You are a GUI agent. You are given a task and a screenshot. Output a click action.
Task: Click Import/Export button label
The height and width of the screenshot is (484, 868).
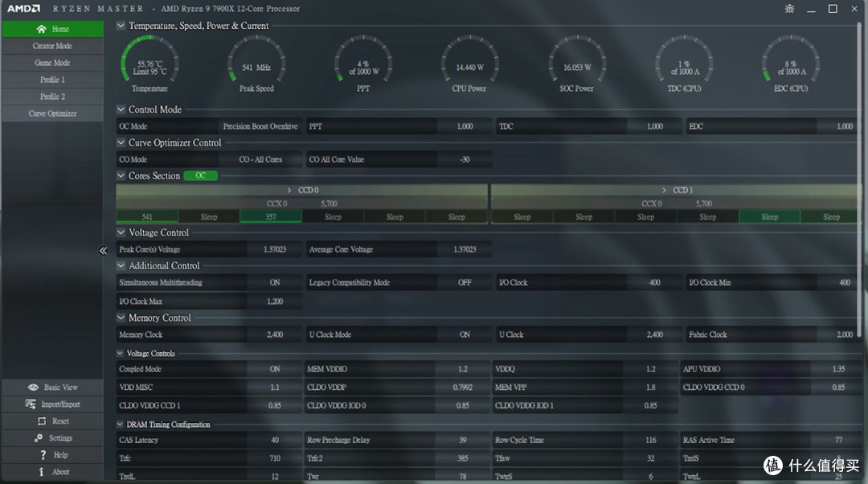coord(60,404)
